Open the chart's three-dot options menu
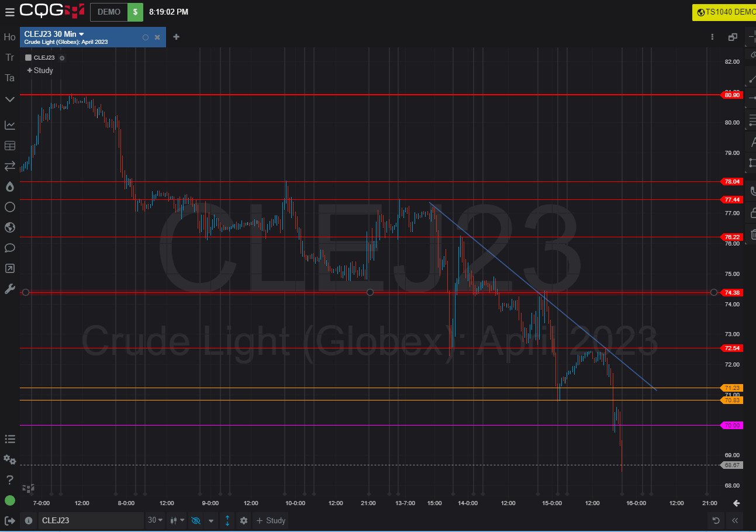 pyautogui.click(x=712, y=37)
